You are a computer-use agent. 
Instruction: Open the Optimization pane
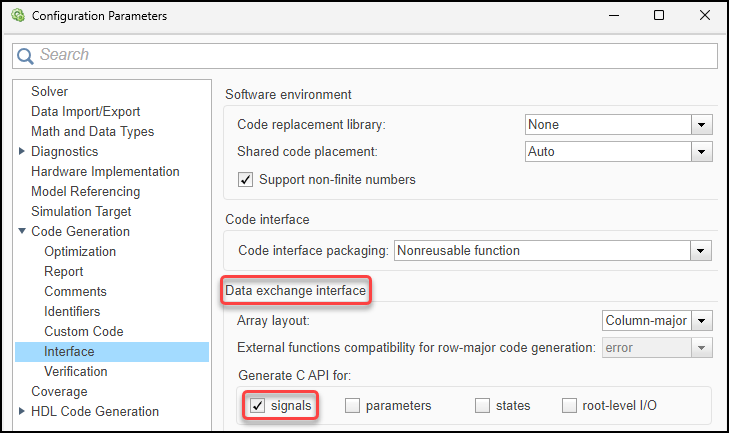tap(80, 251)
